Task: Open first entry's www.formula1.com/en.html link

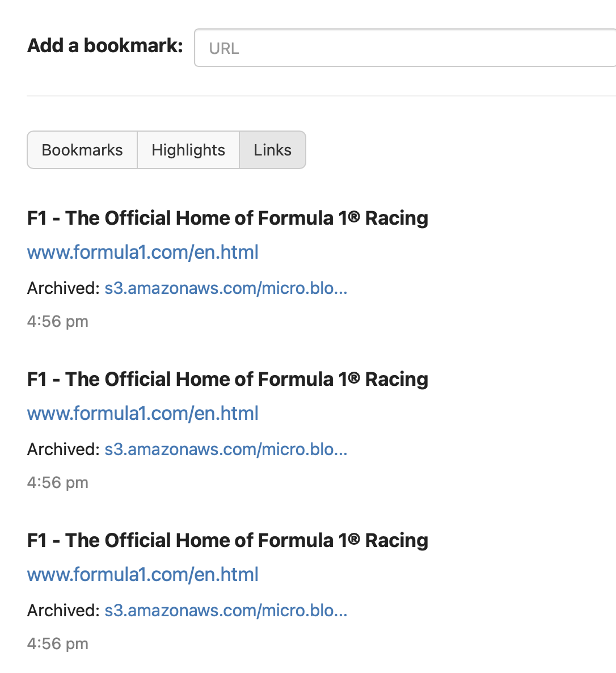Action: pos(143,252)
